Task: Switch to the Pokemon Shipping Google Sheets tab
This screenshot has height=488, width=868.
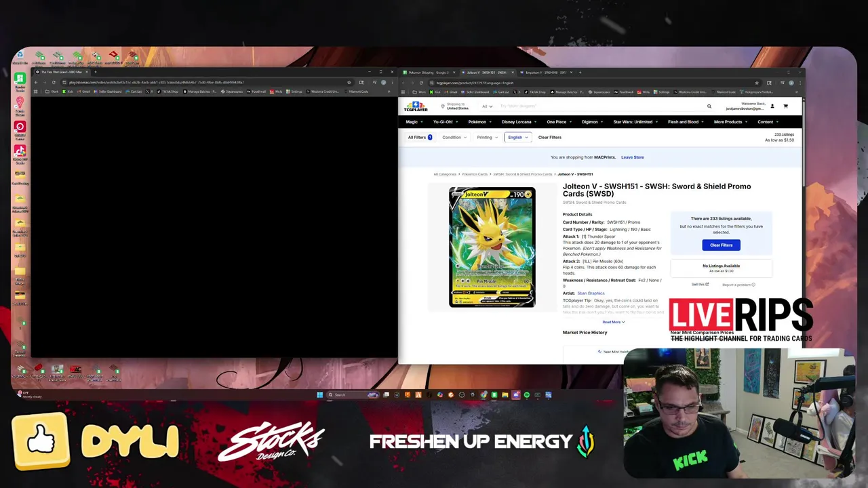Action: pyautogui.click(x=429, y=72)
